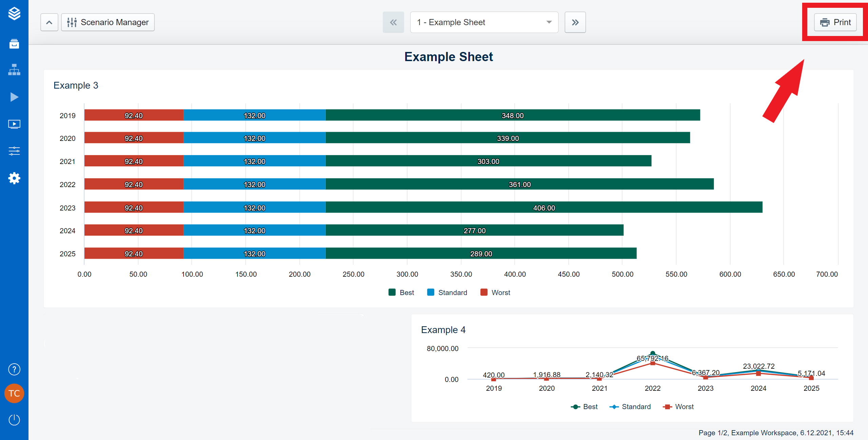Click the power logout icon
The height and width of the screenshot is (440, 868).
point(14,420)
